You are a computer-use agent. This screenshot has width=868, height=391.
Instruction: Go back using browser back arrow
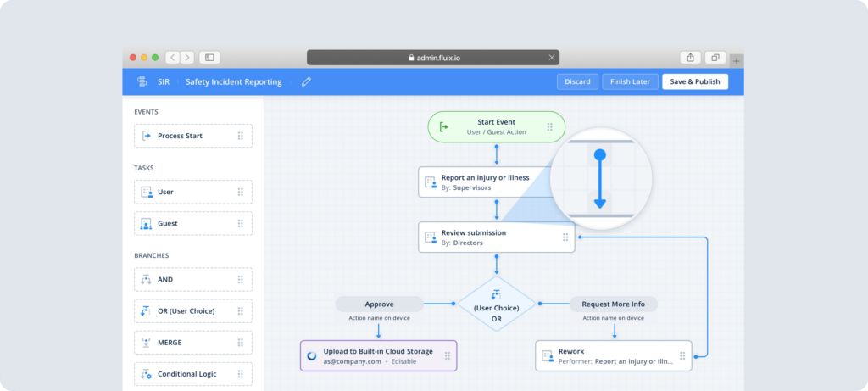tap(172, 58)
